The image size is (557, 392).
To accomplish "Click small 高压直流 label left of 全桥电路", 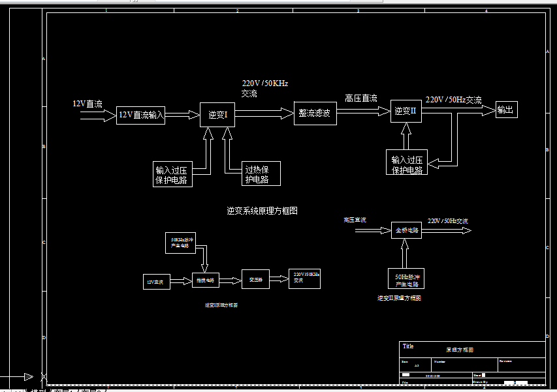I will click(355, 220).
